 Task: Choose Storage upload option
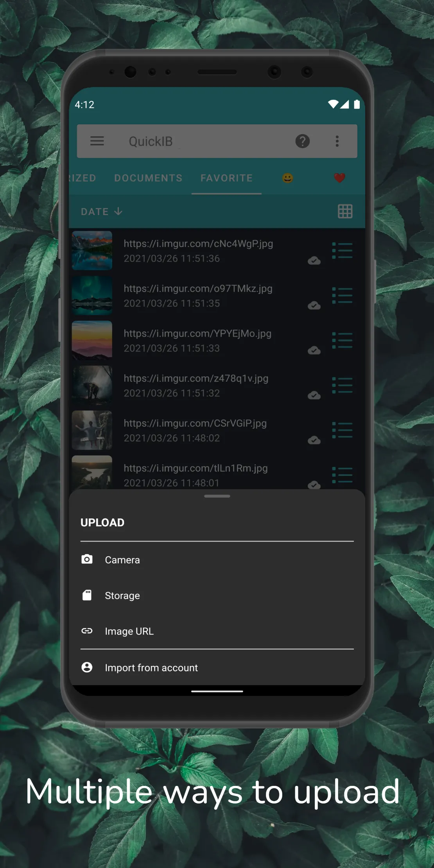coord(217,595)
